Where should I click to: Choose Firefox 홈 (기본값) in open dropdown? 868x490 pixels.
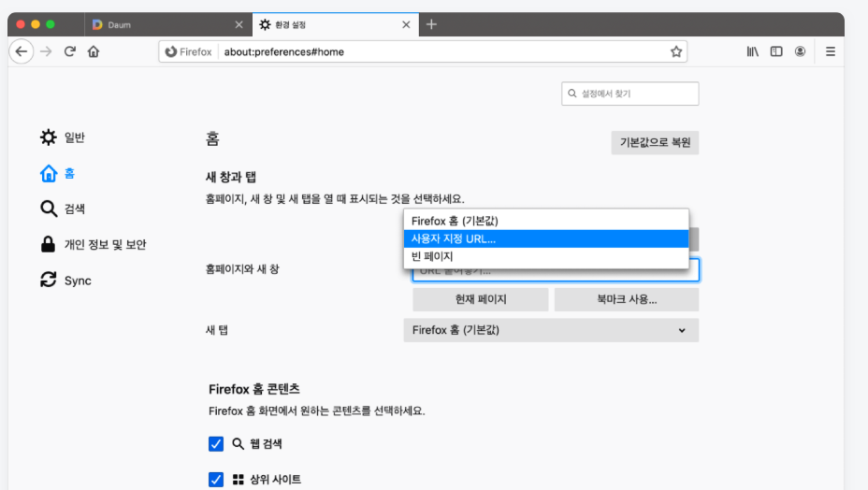(546, 221)
